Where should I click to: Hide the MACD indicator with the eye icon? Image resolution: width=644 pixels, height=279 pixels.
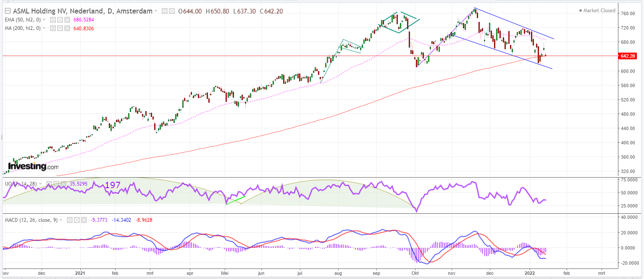[x=69, y=220]
